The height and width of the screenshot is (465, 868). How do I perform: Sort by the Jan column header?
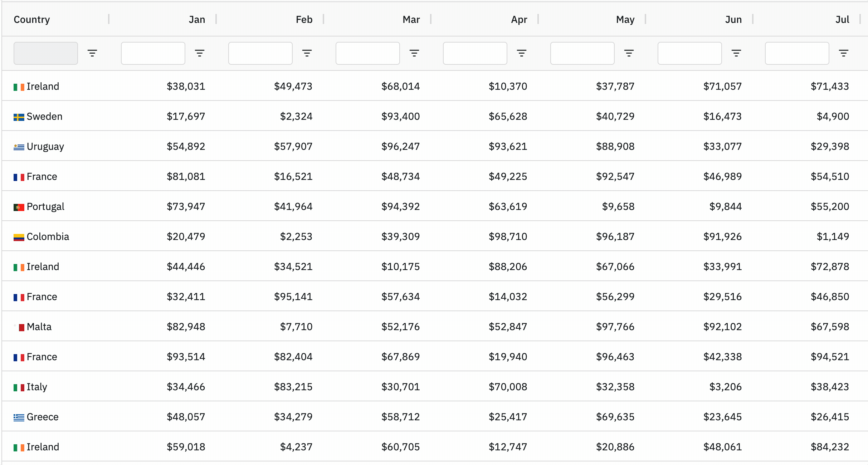[197, 20]
